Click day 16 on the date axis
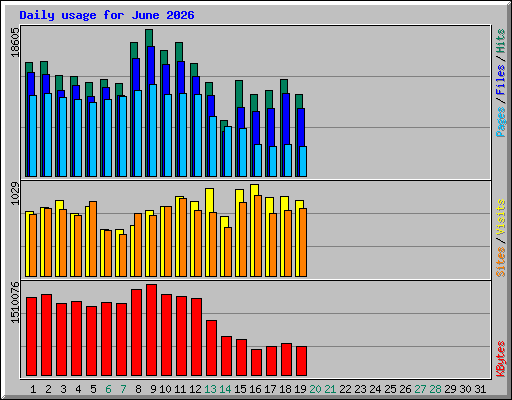 point(255,389)
